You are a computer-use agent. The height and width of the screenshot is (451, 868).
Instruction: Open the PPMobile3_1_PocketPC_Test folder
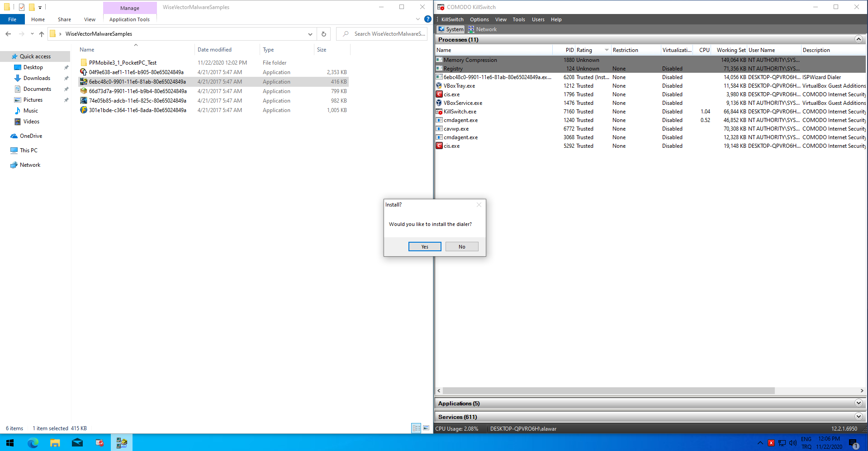pos(123,63)
